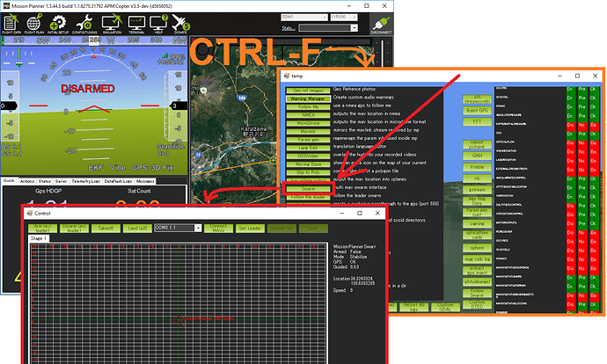Open Initial Setup gear icon
The height and width of the screenshot is (364, 607).
coord(58,24)
